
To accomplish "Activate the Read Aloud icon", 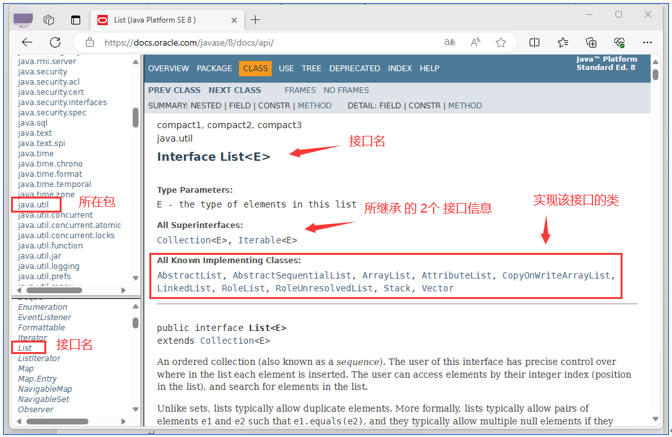I will [475, 42].
